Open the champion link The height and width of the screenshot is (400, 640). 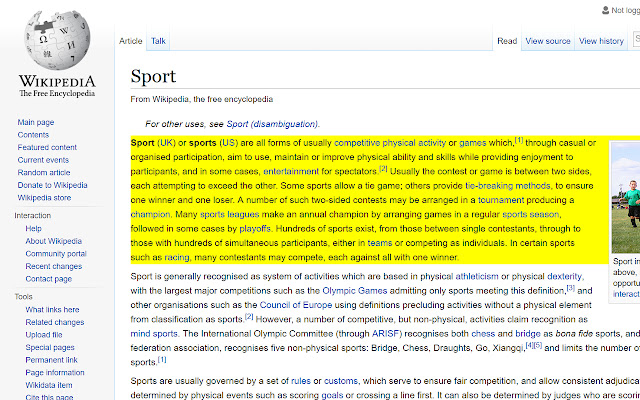150,214
